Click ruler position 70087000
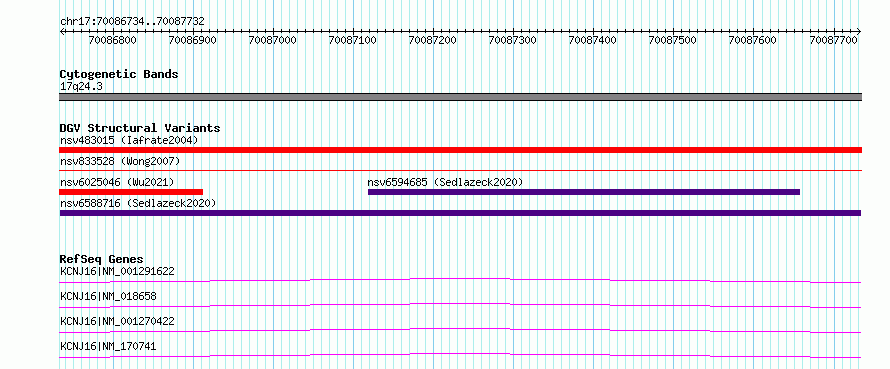The image size is (890, 369). click(x=273, y=40)
